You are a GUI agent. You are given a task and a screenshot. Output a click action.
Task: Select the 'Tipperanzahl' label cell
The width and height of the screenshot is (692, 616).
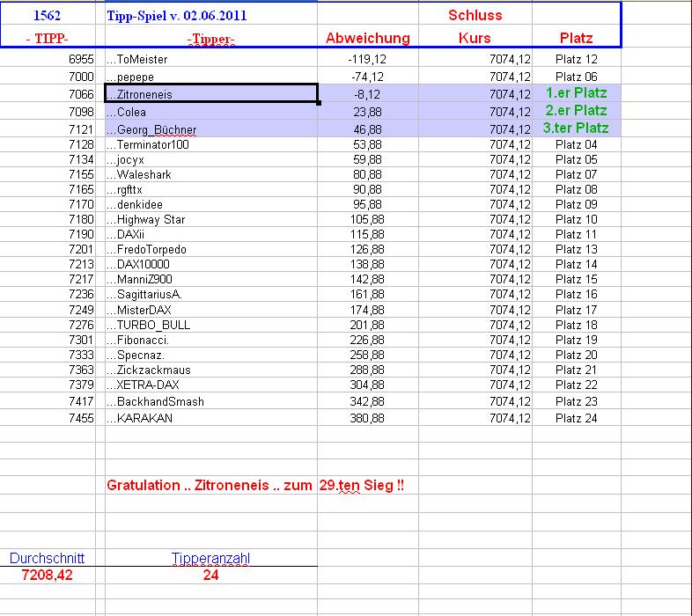pyautogui.click(x=211, y=558)
